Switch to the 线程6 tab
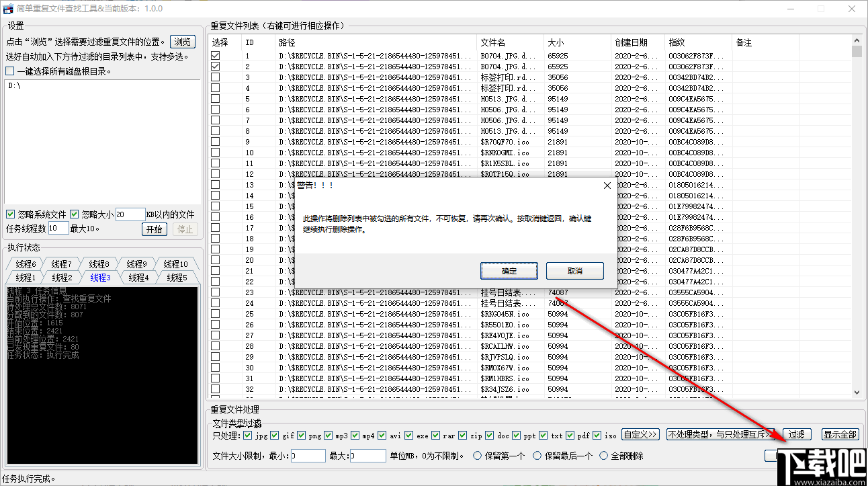The width and height of the screenshot is (868, 486). (26, 264)
